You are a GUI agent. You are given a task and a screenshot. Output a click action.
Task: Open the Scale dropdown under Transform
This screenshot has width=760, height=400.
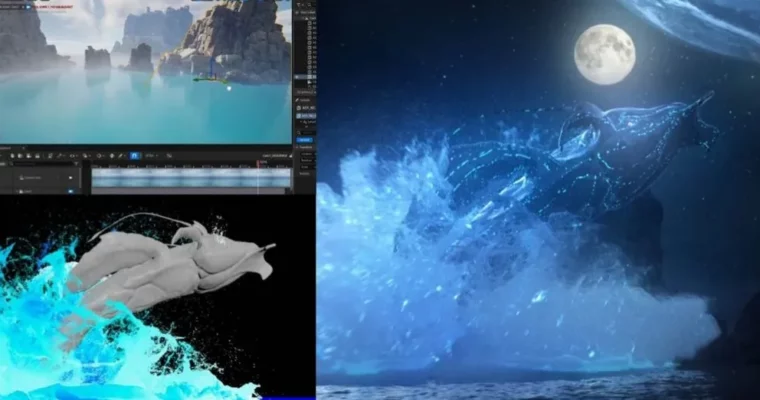[306, 167]
